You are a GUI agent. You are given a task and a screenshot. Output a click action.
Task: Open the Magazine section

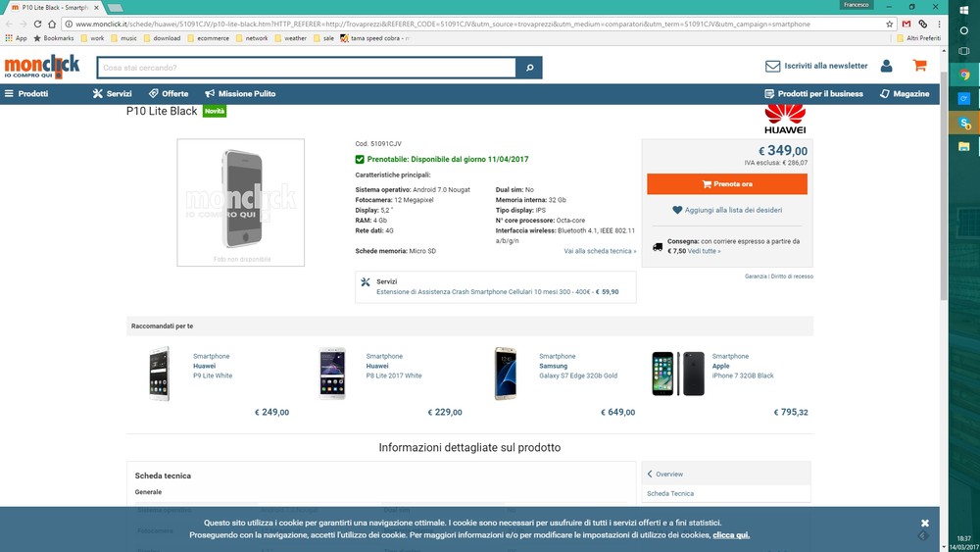(905, 94)
